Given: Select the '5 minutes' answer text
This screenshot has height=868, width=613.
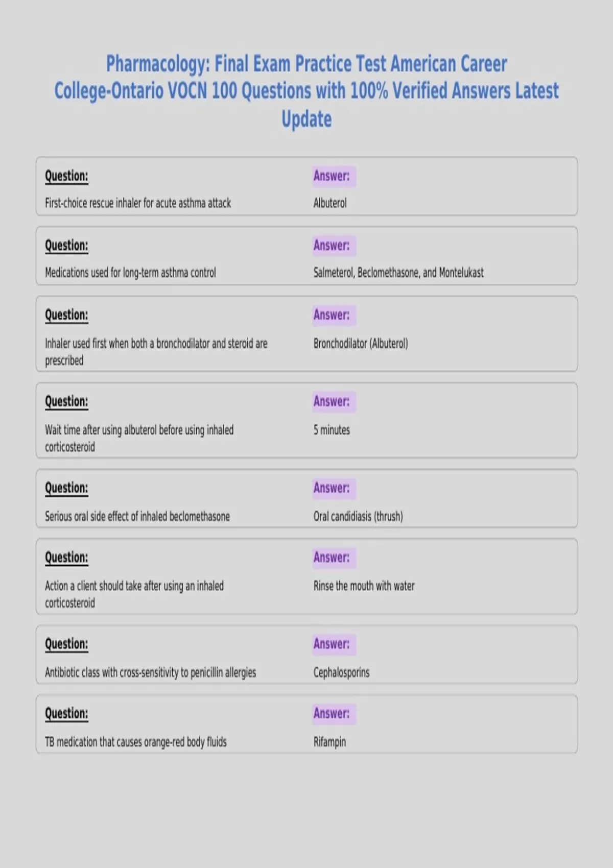Looking at the screenshot, I should click(332, 429).
